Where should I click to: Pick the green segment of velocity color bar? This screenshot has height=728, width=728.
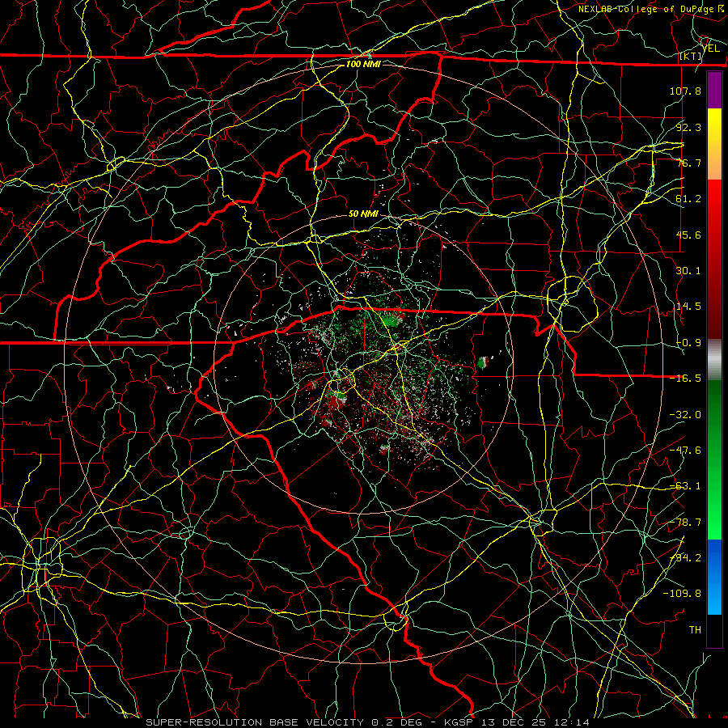(714, 459)
